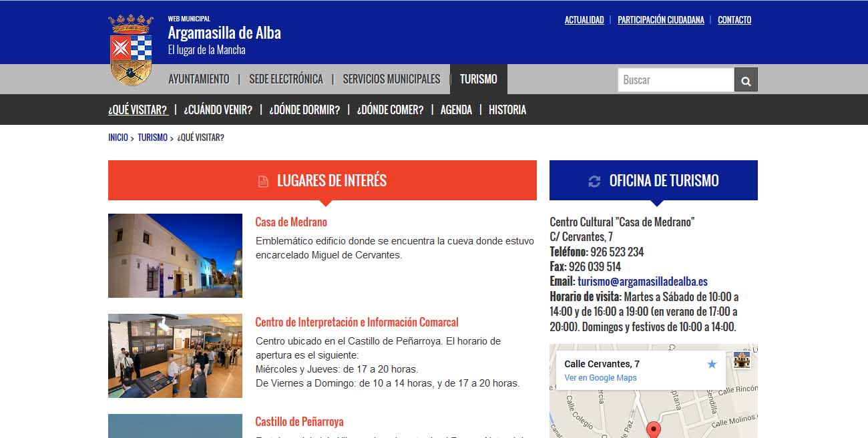Click the map street view thumbnail icon
The image size is (868, 438).
point(741,360)
